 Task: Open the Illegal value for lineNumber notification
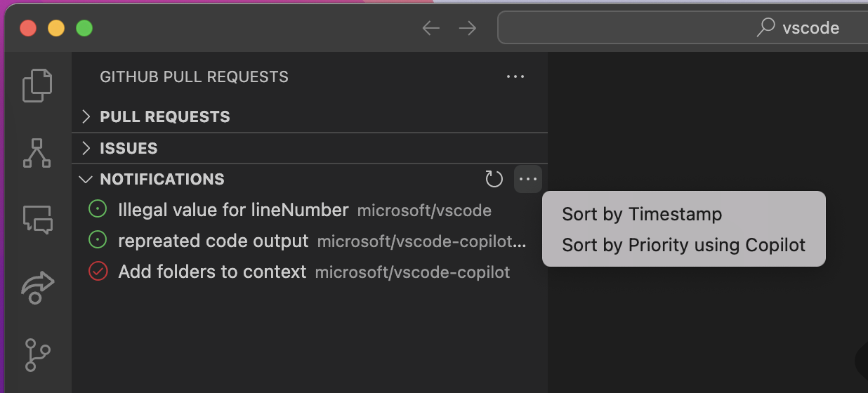point(233,210)
